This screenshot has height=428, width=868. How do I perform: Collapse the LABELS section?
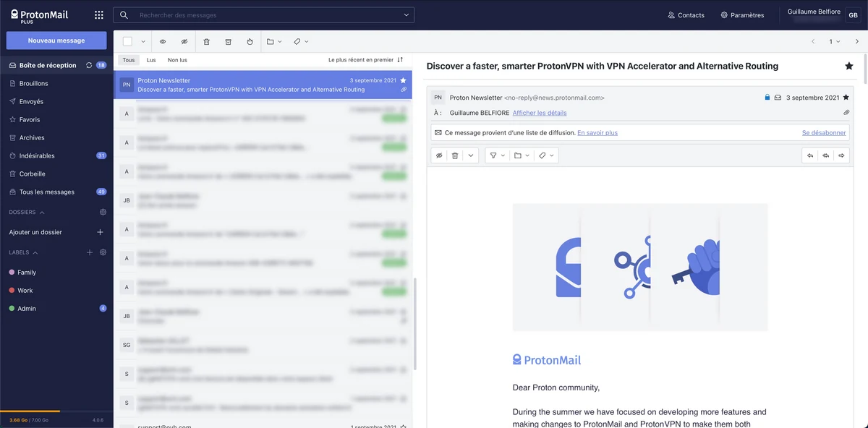coord(24,252)
